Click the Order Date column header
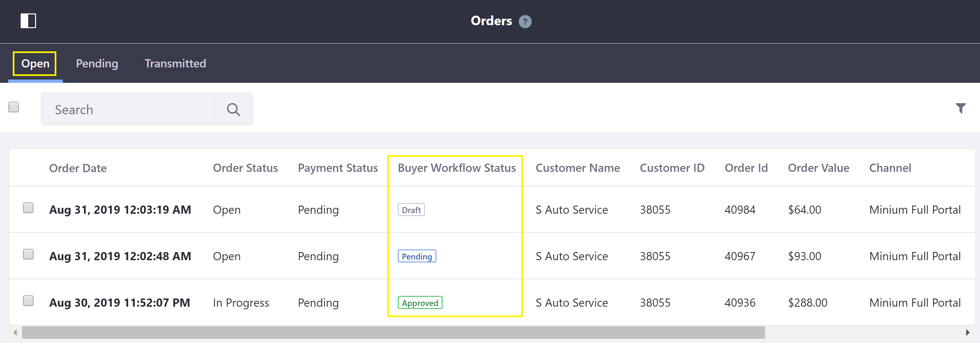The height and width of the screenshot is (343, 980). pos(78,168)
